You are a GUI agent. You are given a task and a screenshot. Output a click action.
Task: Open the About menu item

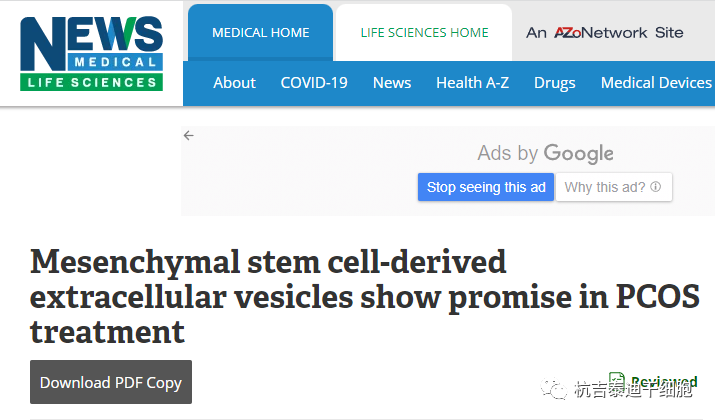click(x=234, y=83)
